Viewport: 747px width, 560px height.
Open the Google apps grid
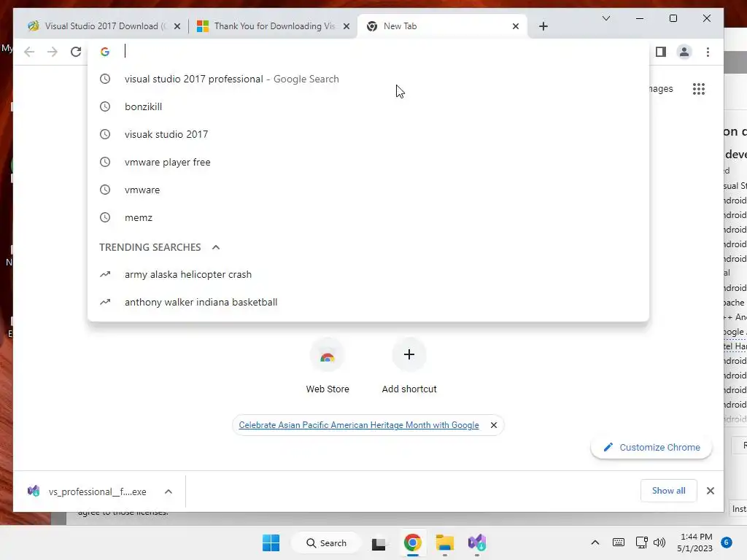[698, 88]
